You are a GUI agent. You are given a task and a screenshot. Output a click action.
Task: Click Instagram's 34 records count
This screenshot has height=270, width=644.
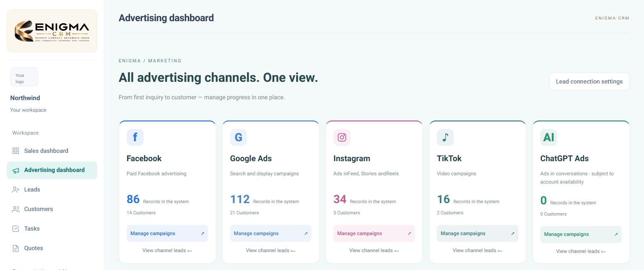(340, 199)
